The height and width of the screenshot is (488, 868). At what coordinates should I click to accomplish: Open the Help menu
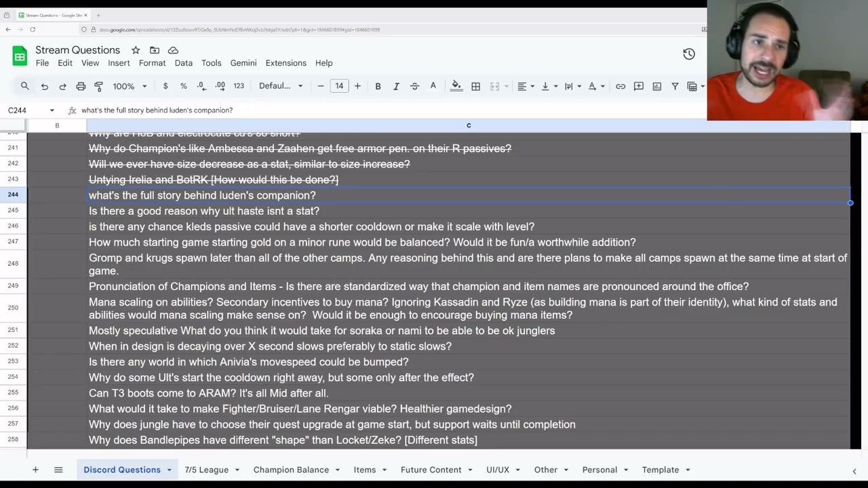(323, 63)
